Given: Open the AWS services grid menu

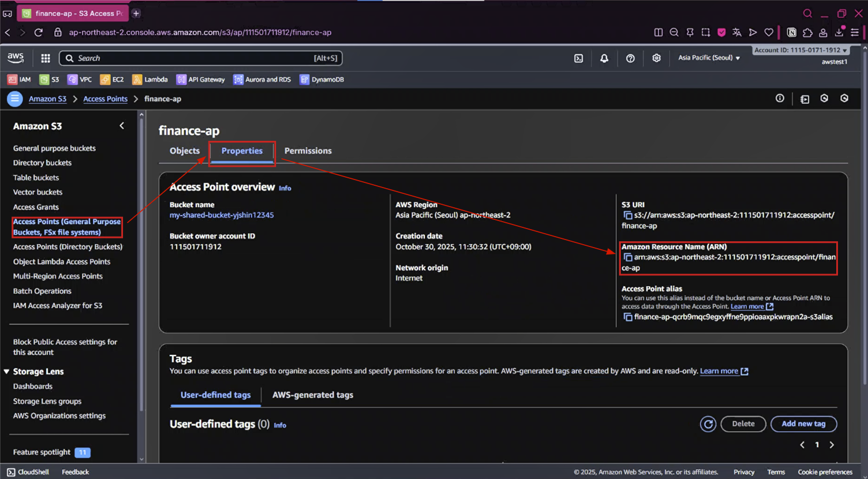Looking at the screenshot, I should tap(46, 58).
